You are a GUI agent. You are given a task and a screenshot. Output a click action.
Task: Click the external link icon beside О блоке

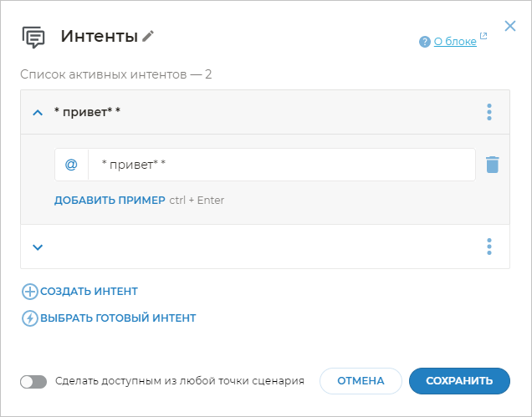483,37
